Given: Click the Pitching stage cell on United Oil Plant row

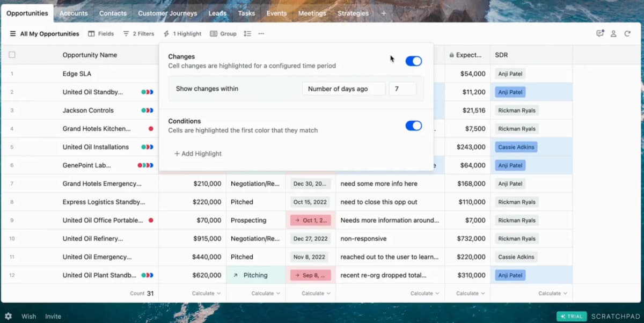Looking at the screenshot, I should pyautogui.click(x=256, y=275).
